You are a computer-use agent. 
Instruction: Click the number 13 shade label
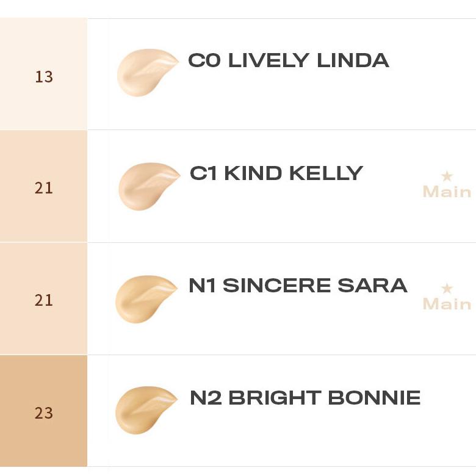point(44,77)
